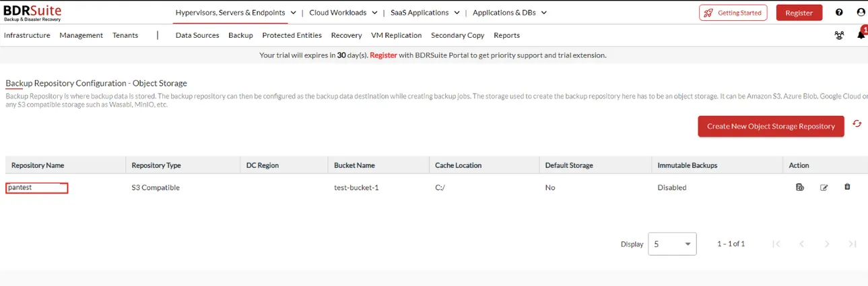
Task: Click the Default Storage value No
Action: pos(550,188)
